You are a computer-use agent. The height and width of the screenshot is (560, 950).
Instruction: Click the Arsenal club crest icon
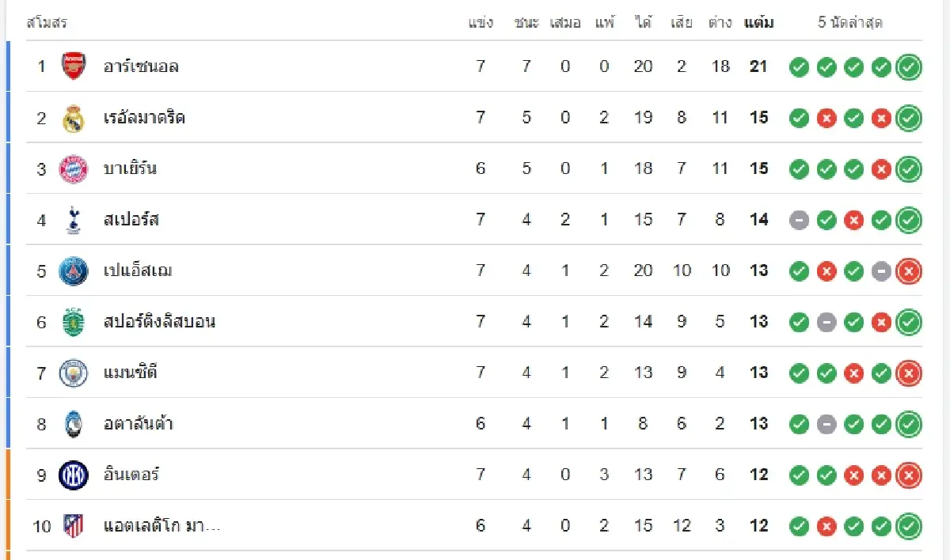point(74,66)
